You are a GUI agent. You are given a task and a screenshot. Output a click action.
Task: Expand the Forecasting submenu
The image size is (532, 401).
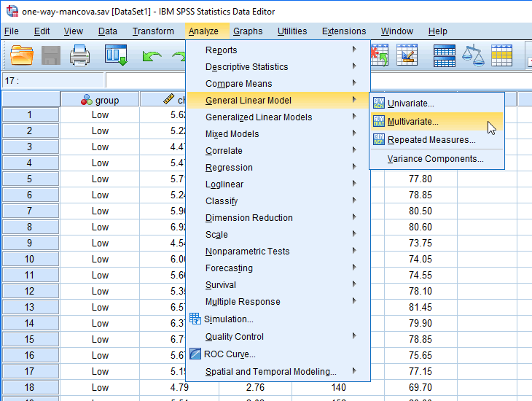[x=278, y=268]
